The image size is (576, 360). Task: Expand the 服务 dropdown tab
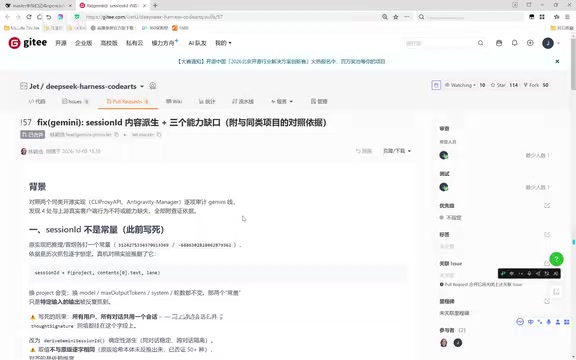[x=282, y=101]
